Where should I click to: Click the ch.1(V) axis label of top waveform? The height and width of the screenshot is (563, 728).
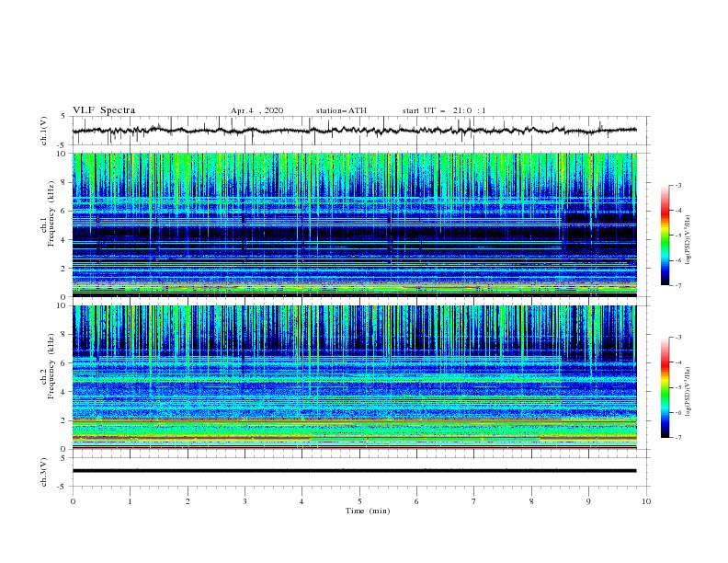coord(43,131)
